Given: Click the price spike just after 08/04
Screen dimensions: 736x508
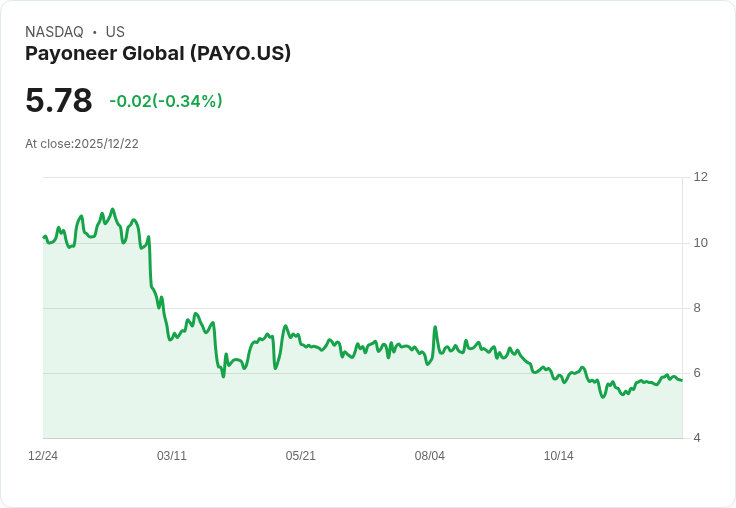Looking at the screenshot, I should coord(435,327).
